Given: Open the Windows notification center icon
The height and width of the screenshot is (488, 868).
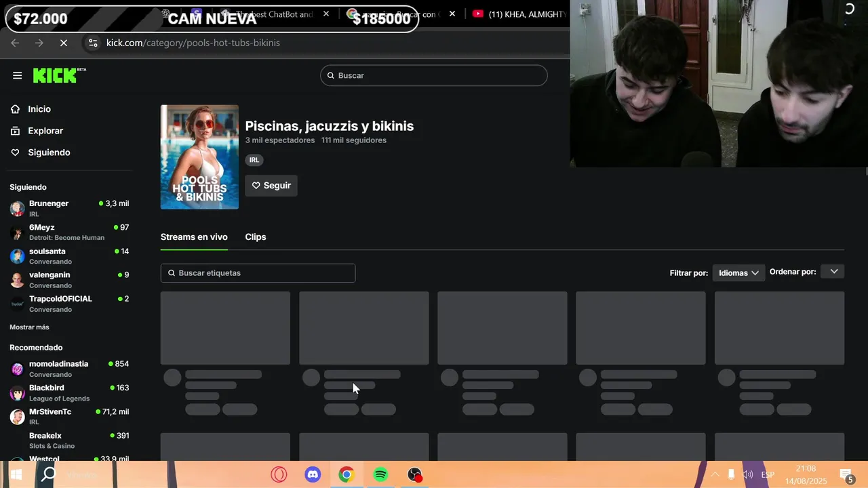Looking at the screenshot, I should 846,474.
